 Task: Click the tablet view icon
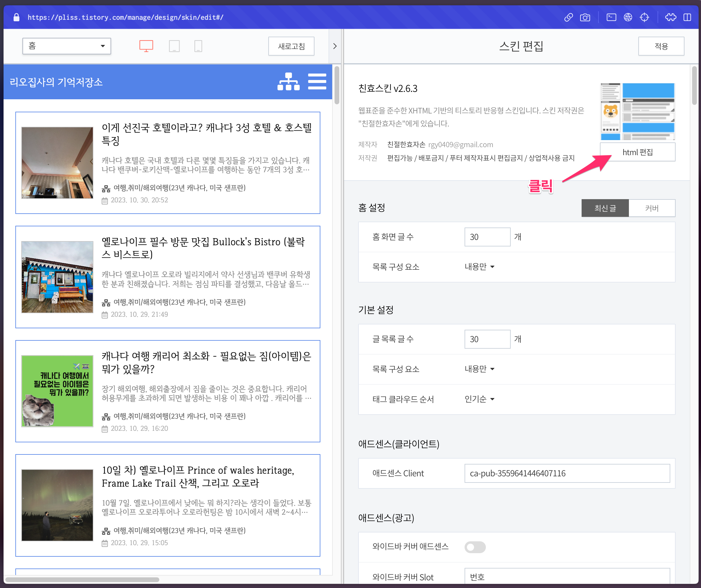coord(174,46)
